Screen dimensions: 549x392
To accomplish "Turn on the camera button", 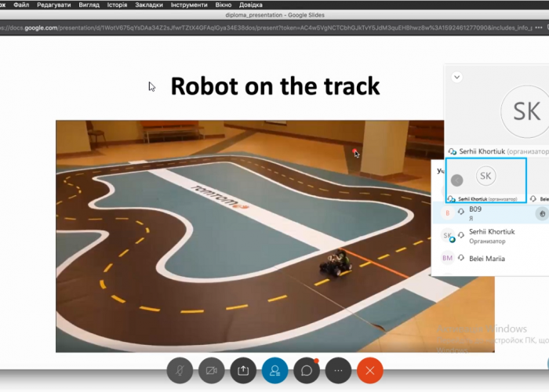I will (211, 370).
